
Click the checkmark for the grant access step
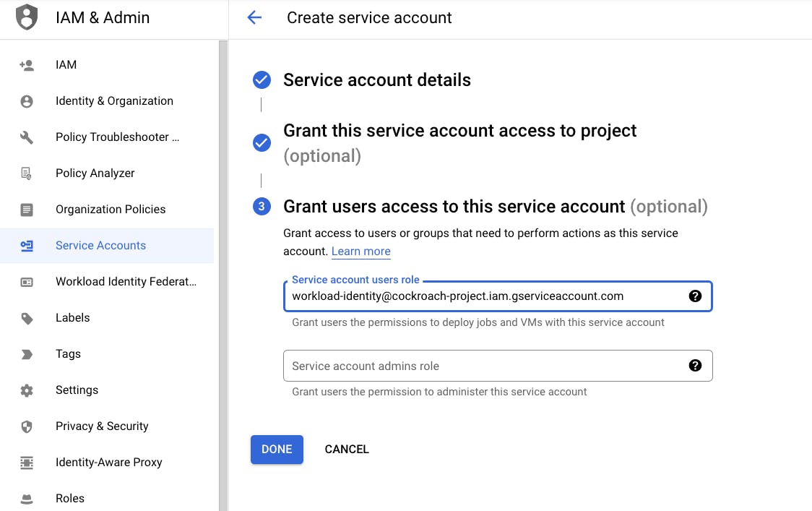click(x=262, y=142)
